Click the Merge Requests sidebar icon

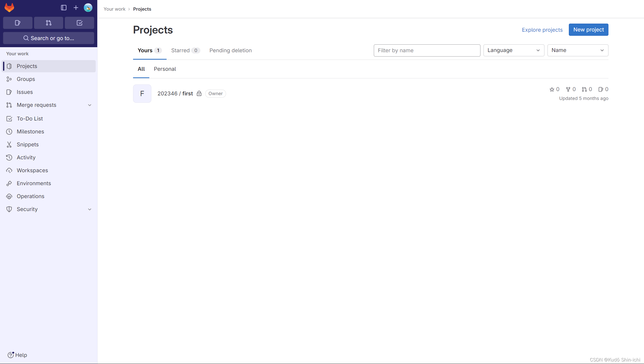(48, 23)
